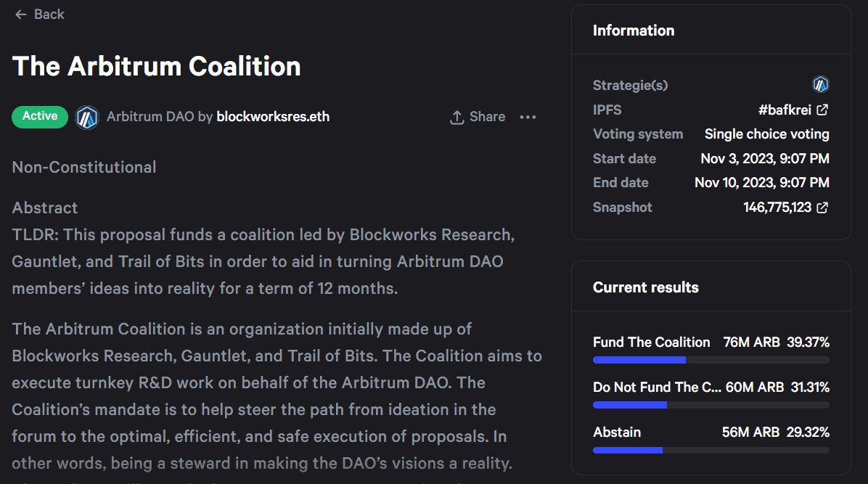Select the Fund The Coalition result label
The height and width of the screenshot is (484, 868).
(651, 343)
